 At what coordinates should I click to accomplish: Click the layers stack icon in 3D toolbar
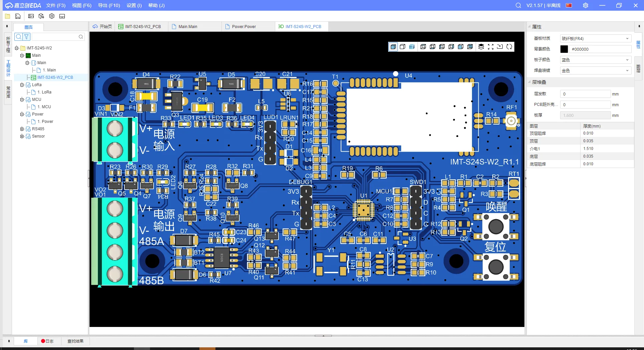[481, 47]
